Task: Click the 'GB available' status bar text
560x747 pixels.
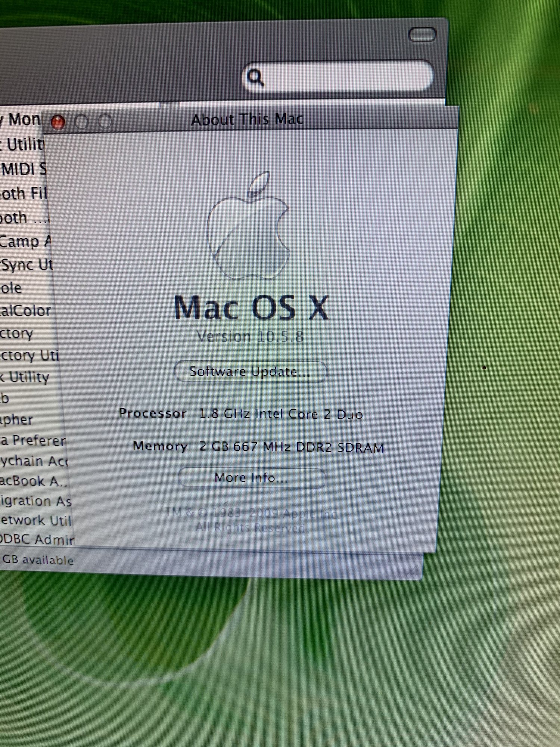Action: coord(37,560)
